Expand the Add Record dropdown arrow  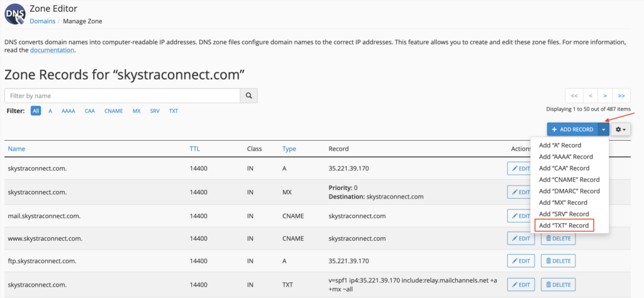(603, 130)
